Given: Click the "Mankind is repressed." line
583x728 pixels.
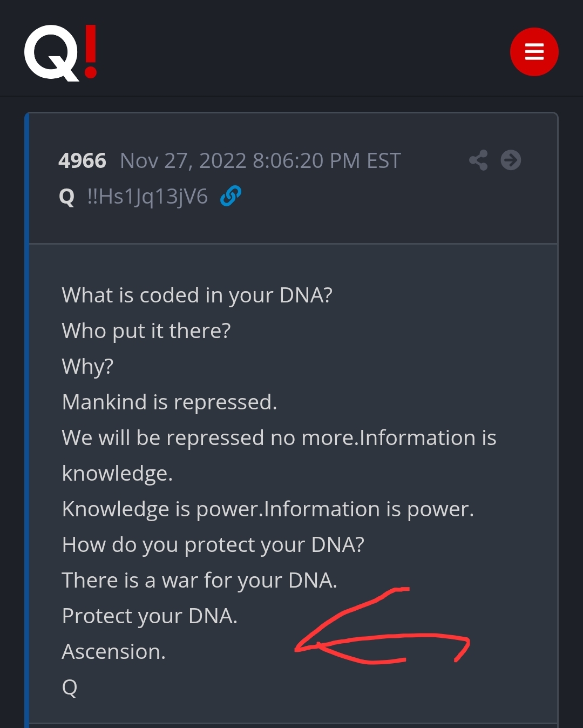Looking at the screenshot, I should 170,402.
